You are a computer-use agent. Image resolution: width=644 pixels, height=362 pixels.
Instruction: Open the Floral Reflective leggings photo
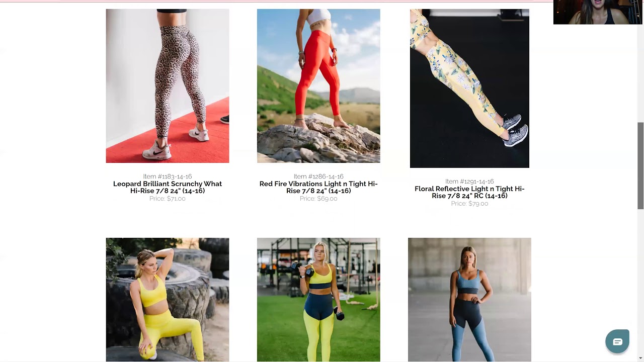(469, 88)
